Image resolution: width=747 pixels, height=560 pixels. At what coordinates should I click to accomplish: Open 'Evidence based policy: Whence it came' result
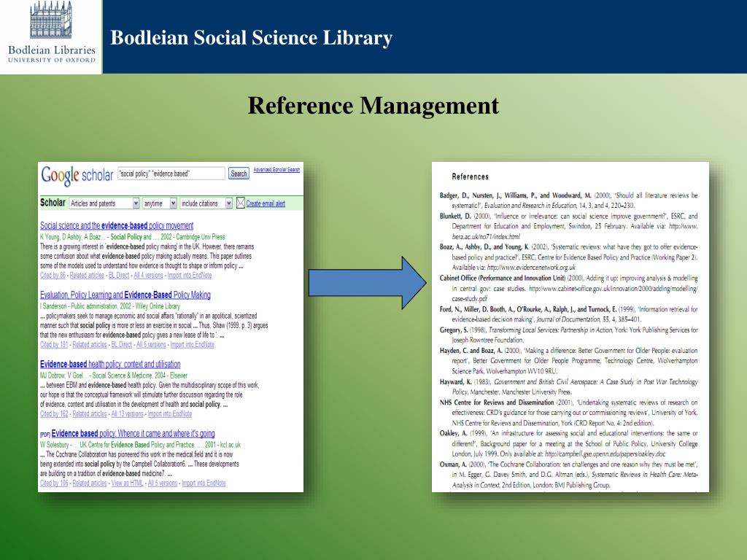pyautogui.click(x=133, y=433)
